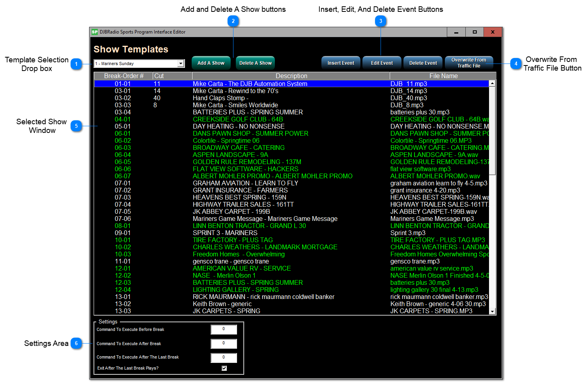Select DANS PAWN SHOP - SUMMER POWER row
588x383 pixels.
(x=292, y=133)
